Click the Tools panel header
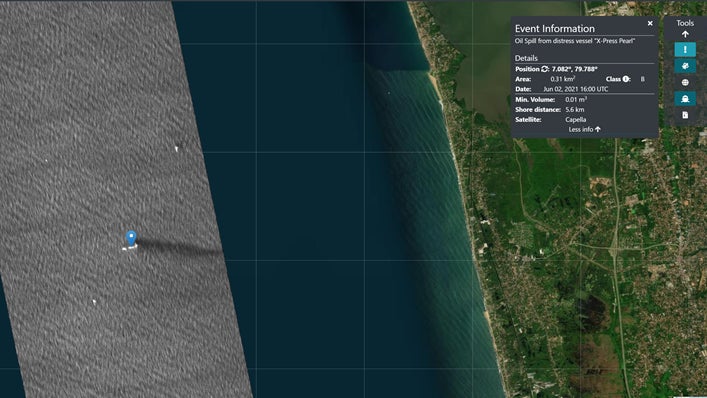The height and width of the screenshot is (398, 707). coord(685,23)
